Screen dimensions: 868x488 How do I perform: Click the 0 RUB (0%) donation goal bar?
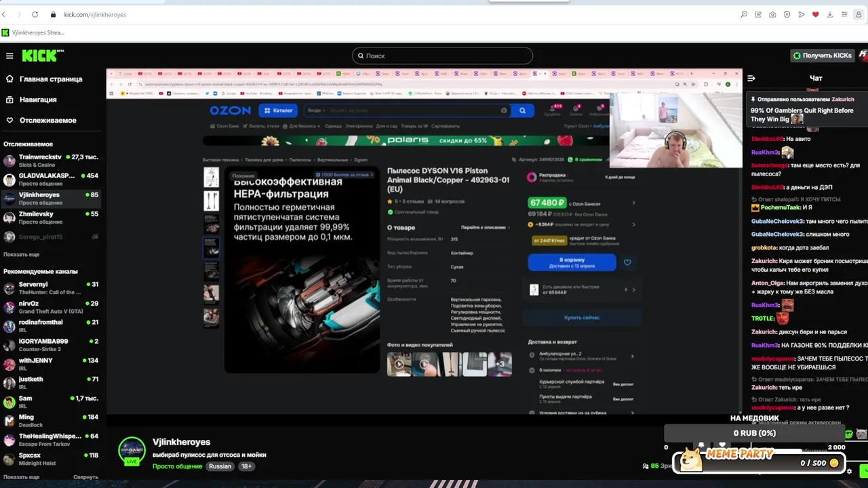pyautogui.click(x=754, y=433)
